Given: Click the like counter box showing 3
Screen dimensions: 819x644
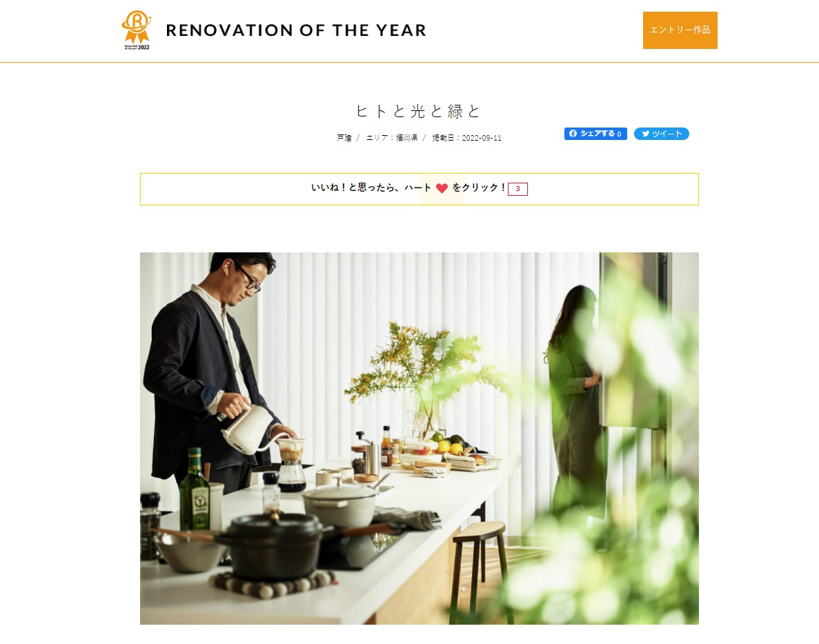Looking at the screenshot, I should click(x=517, y=189).
